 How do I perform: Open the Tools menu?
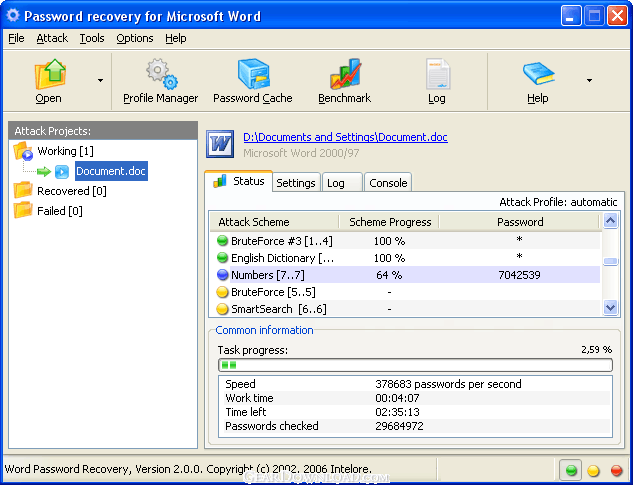[92, 38]
